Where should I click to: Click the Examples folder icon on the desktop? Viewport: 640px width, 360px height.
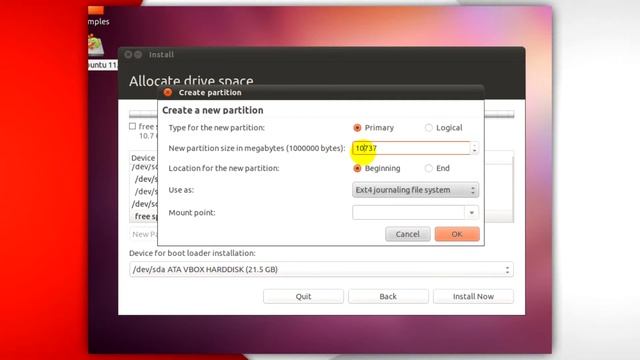tap(96, 10)
